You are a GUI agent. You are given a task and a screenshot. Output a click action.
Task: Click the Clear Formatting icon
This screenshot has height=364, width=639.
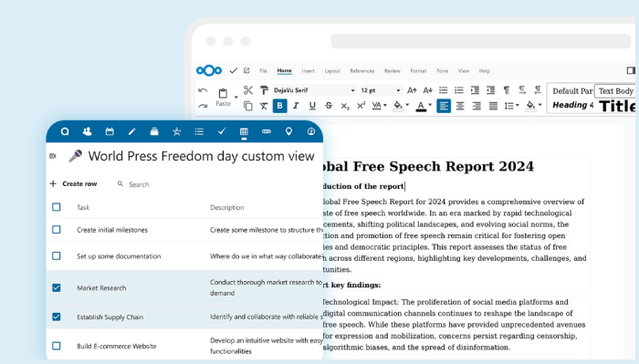tap(264, 106)
